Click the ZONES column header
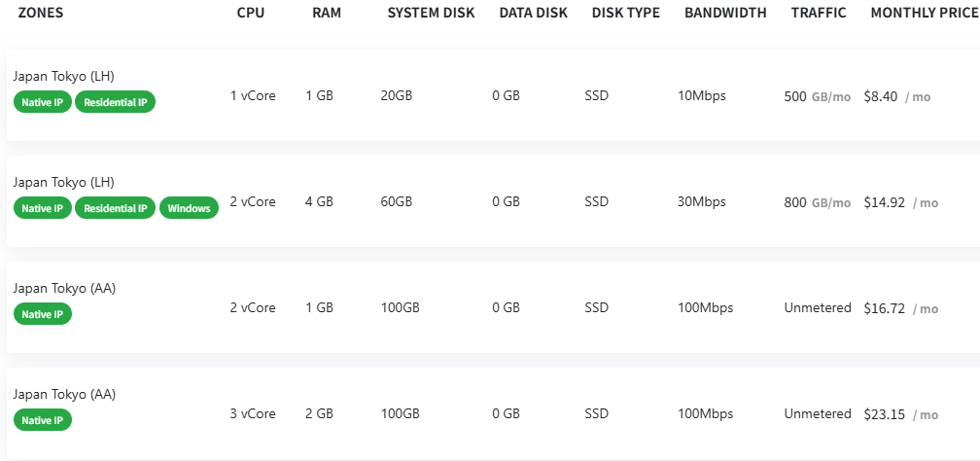Screen dimensions: 980x461 [41, 13]
